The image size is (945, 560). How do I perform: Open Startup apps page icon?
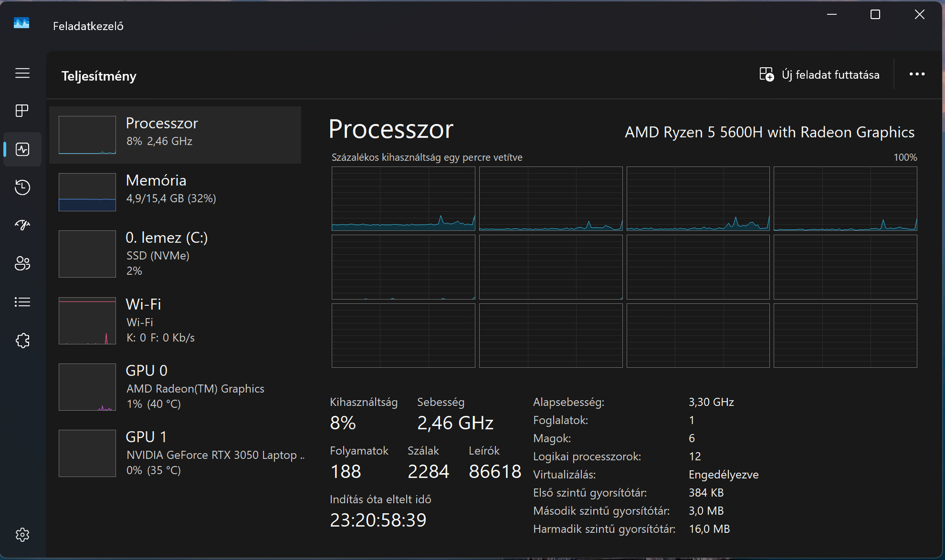pos(22,225)
